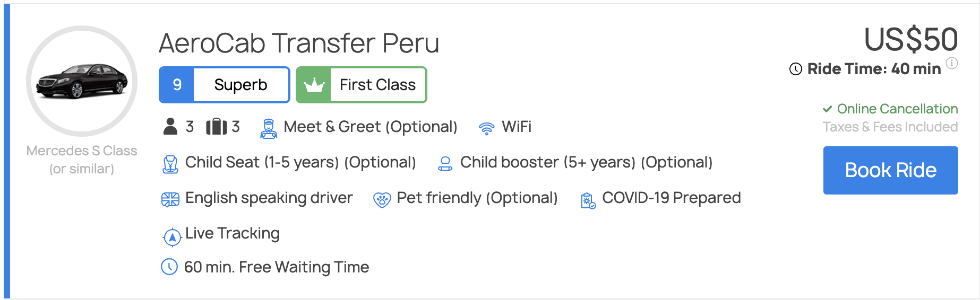The width and height of the screenshot is (980, 300).
Task: Click the pet friendly paw icon
Action: tap(382, 200)
